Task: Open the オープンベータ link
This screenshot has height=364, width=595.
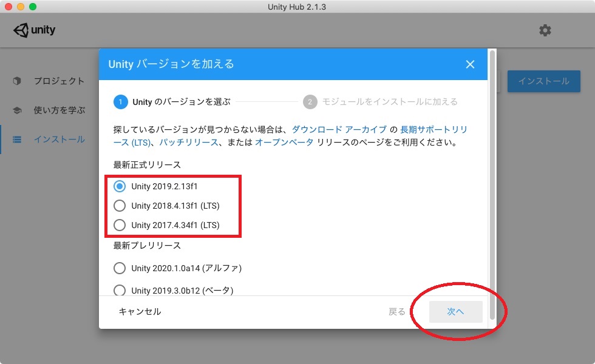Action: point(284,142)
